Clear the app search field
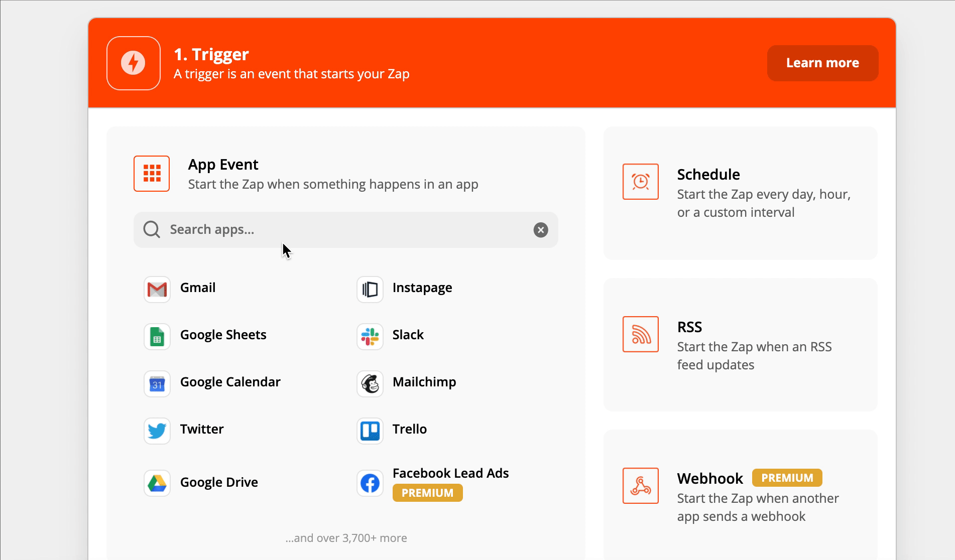955x560 pixels. (x=541, y=230)
